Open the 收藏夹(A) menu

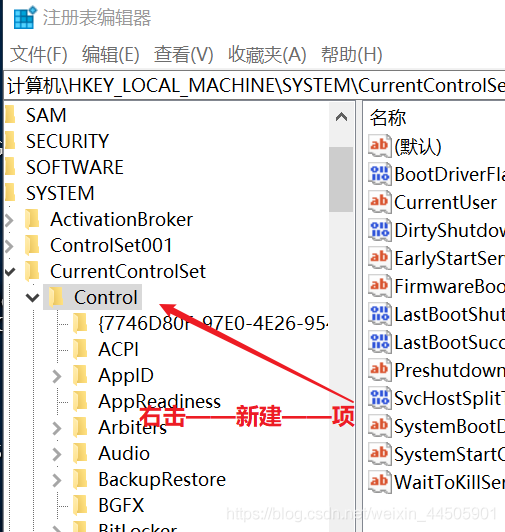point(267,55)
